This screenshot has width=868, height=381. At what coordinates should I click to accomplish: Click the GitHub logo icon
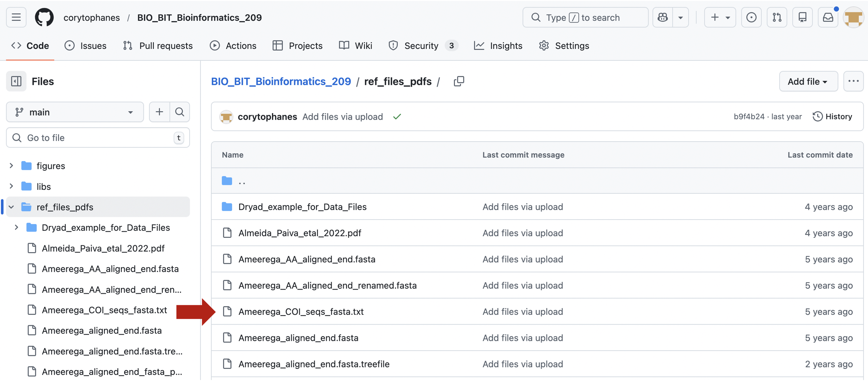[44, 17]
